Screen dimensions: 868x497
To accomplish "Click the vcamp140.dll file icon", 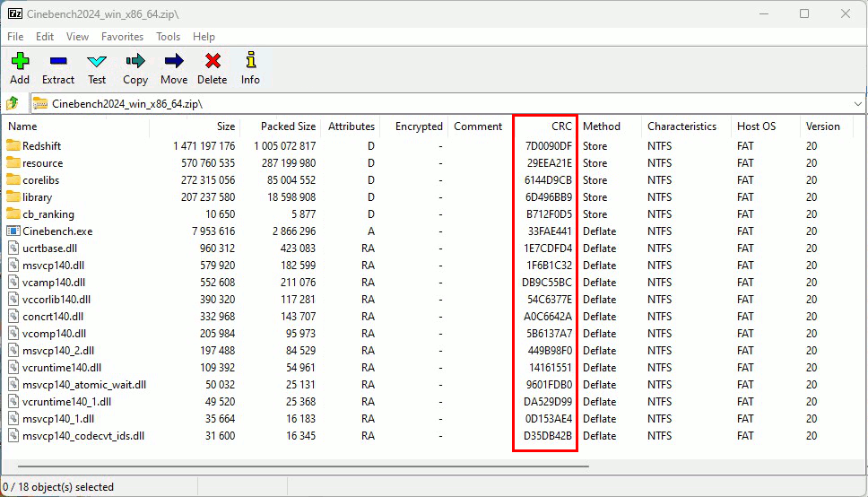I will [13, 282].
